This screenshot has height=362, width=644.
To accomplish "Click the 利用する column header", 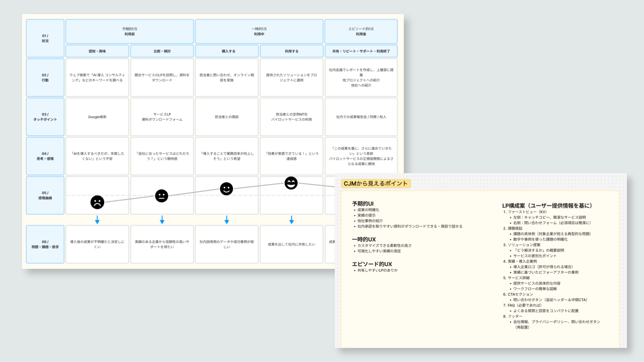I will (291, 51).
